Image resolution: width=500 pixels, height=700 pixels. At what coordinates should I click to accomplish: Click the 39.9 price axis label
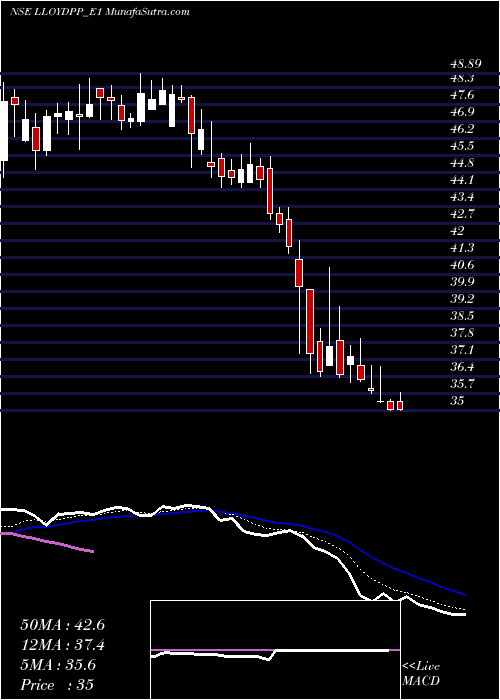(x=462, y=282)
